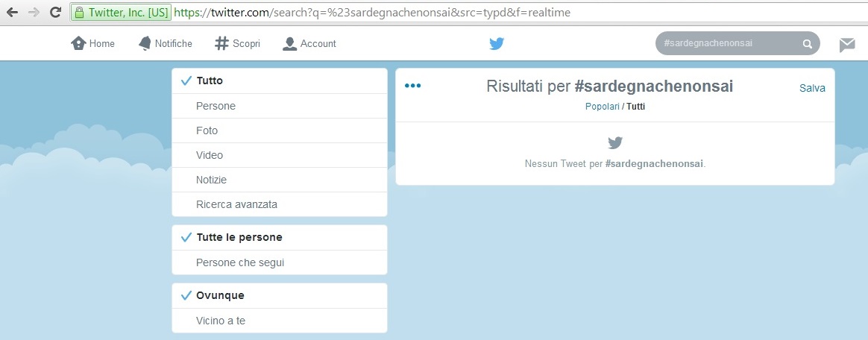
Task: Open Ricerca avanzata
Action: [280, 204]
